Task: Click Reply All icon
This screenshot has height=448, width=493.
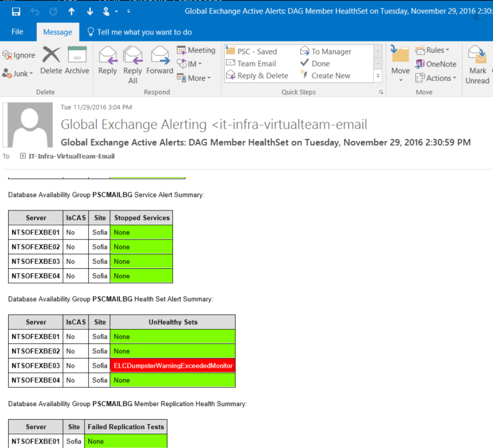Action: click(133, 63)
